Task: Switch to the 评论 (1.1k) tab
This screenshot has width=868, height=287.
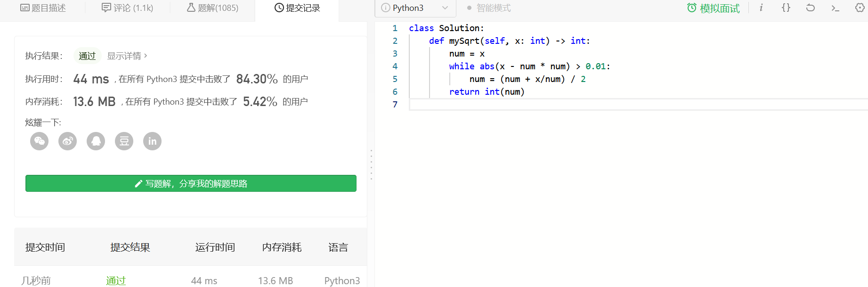Action: tap(128, 8)
